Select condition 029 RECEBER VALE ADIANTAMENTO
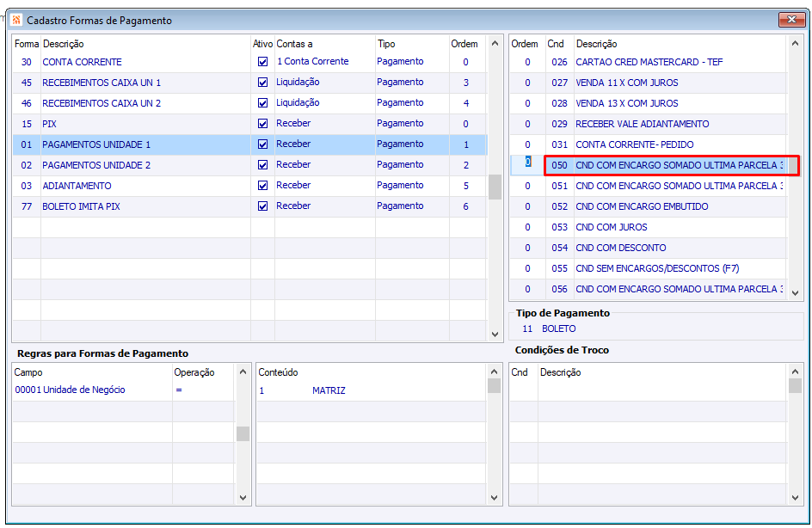Image resolution: width=812 pixels, height=528 pixels. 649,124
